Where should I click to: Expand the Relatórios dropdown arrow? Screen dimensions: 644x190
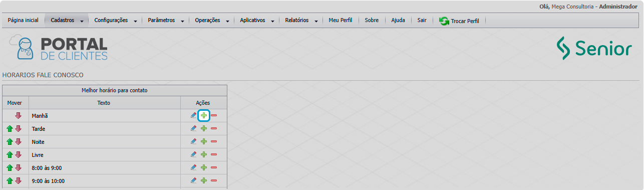click(316, 21)
